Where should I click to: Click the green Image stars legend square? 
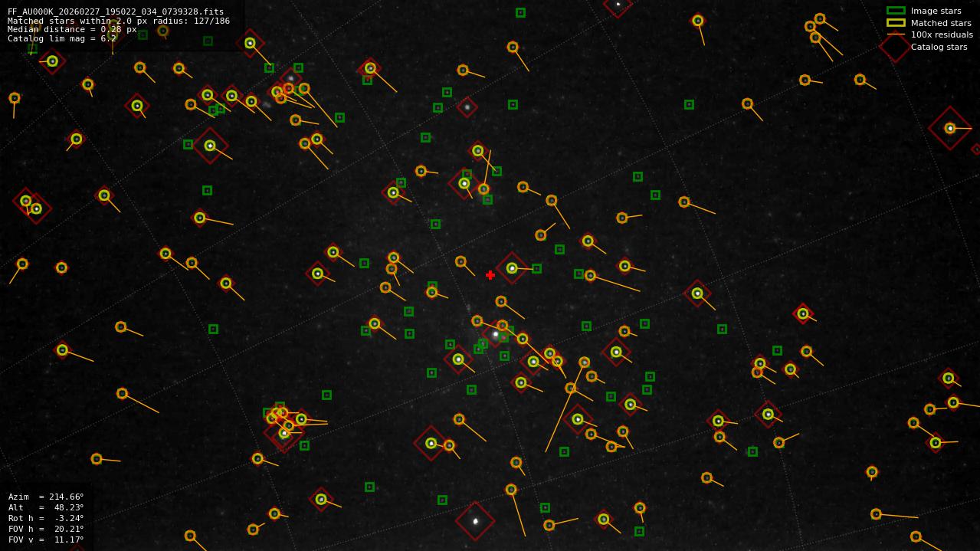pos(896,11)
